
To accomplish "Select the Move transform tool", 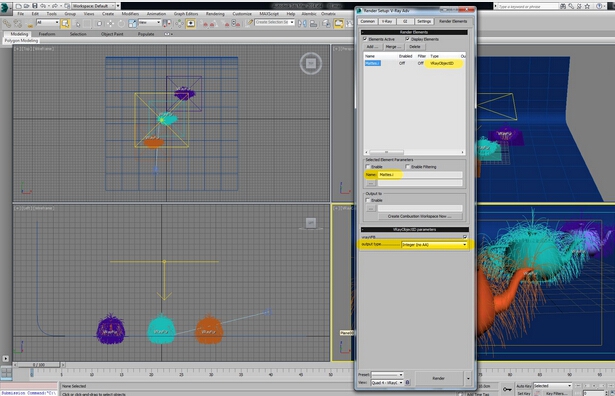I will tap(110, 24).
